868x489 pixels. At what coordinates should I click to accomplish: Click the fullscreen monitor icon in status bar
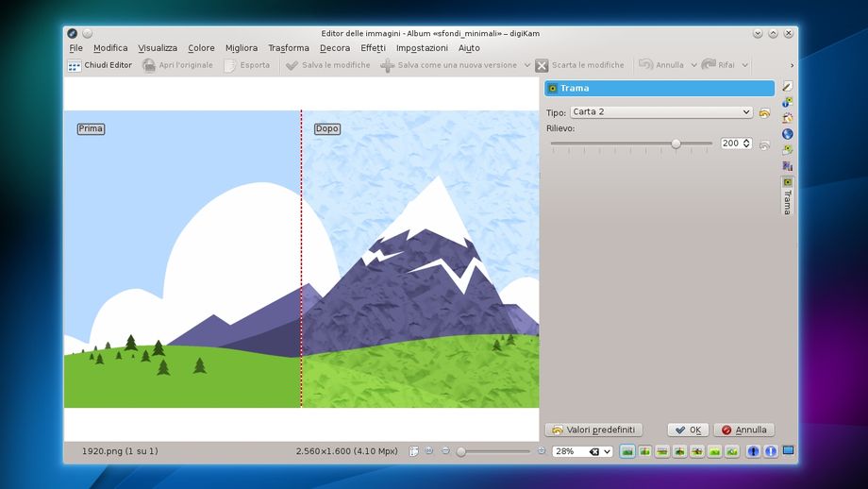788,451
